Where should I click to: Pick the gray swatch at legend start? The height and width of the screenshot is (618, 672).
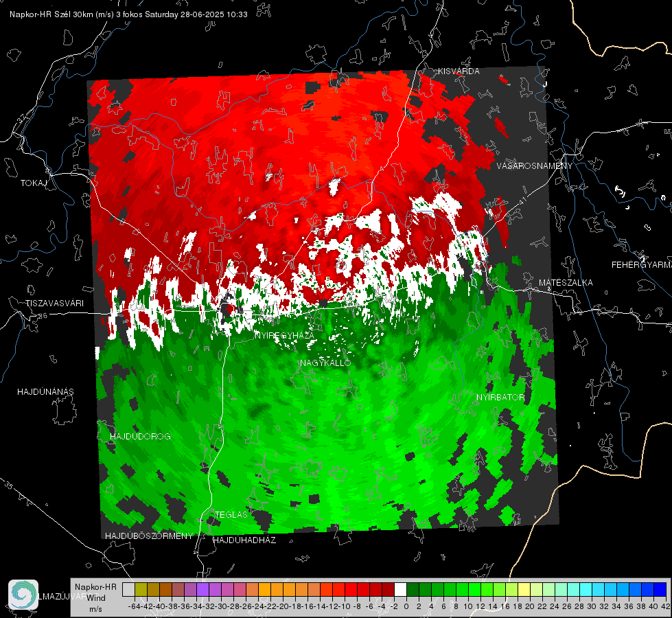click(128, 590)
